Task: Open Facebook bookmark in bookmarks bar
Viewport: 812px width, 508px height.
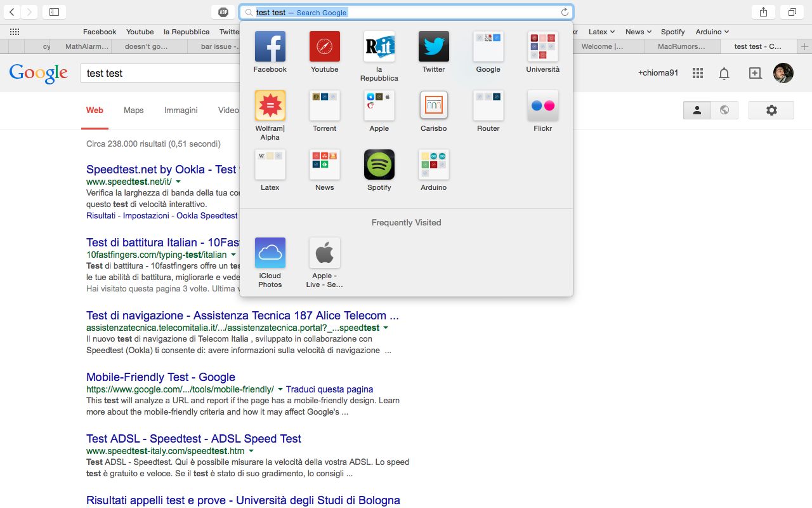Action: [x=100, y=32]
